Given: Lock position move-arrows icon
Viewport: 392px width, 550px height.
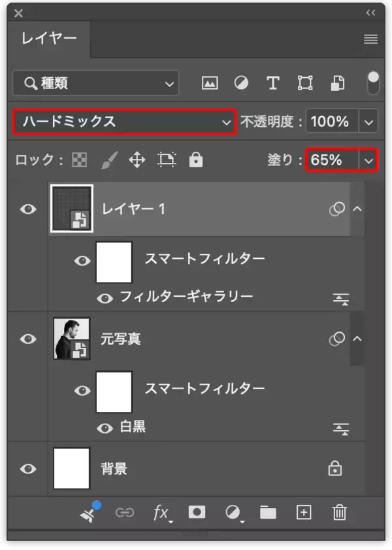Looking at the screenshot, I should pos(137,160).
